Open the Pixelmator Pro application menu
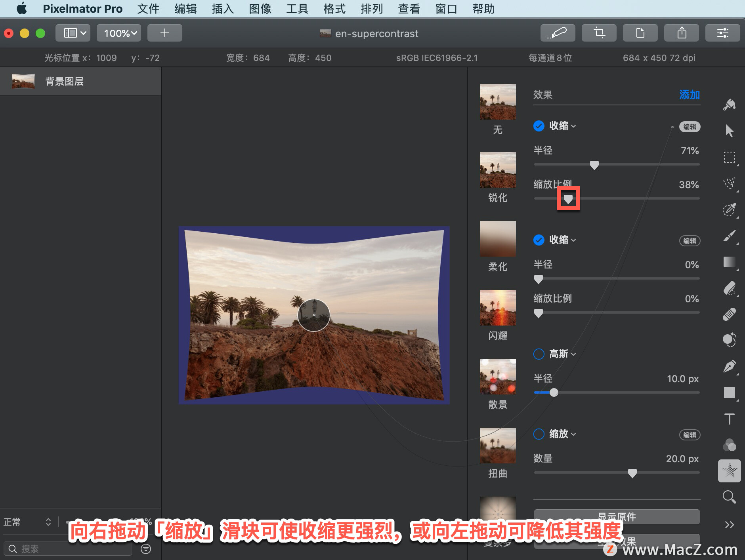 coord(83,9)
